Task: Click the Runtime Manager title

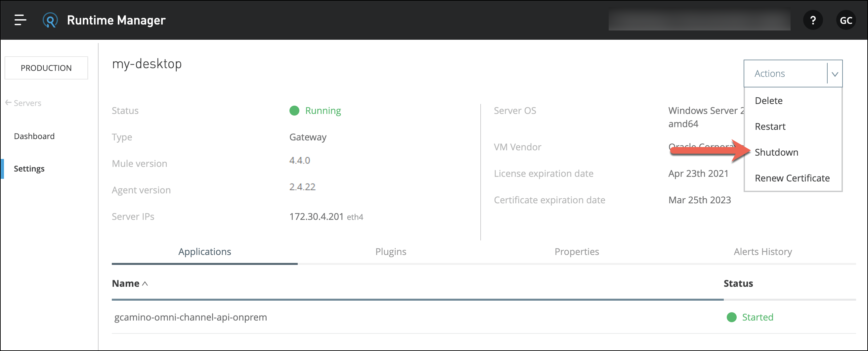Action: pyautogui.click(x=116, y=20)
